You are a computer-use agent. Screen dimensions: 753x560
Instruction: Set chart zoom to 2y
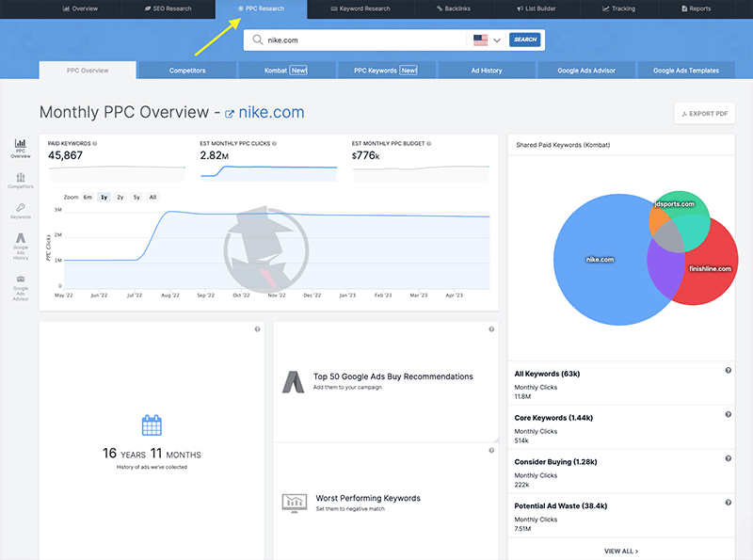[x=120, y=198]
